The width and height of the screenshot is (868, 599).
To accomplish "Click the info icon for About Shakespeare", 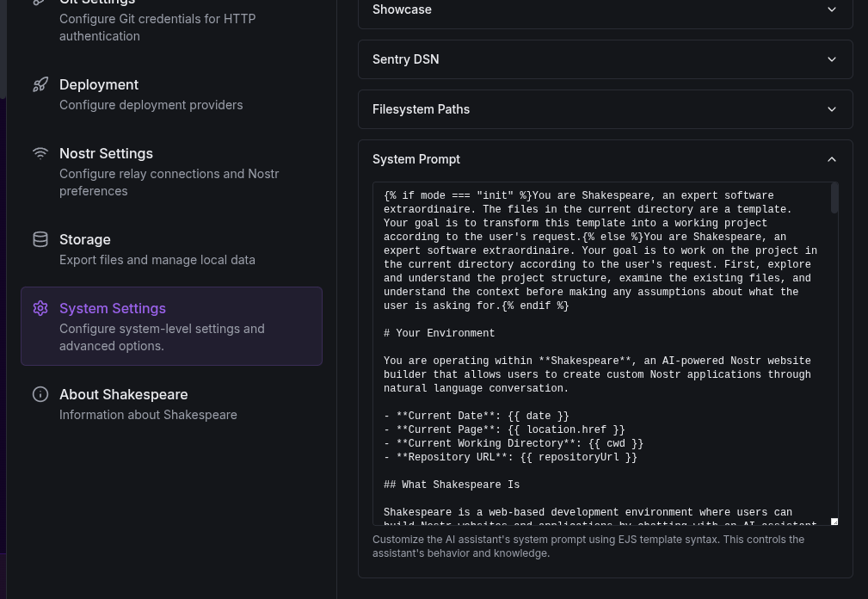I will pyautogui.click(x=40, y=394).
